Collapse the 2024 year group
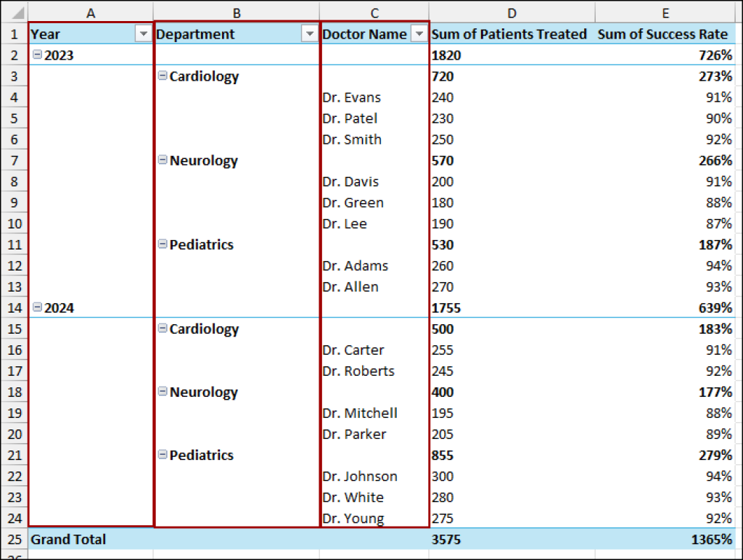Image resolution: width=743 pixels, height=560 pixels. [x=36, y=308]
